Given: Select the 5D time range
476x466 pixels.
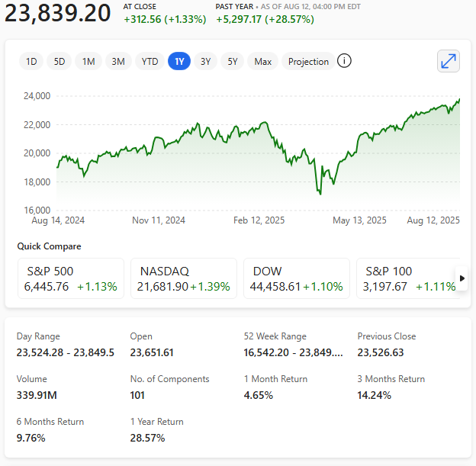Looking at the screenshot, I should [x=59, y=61].
